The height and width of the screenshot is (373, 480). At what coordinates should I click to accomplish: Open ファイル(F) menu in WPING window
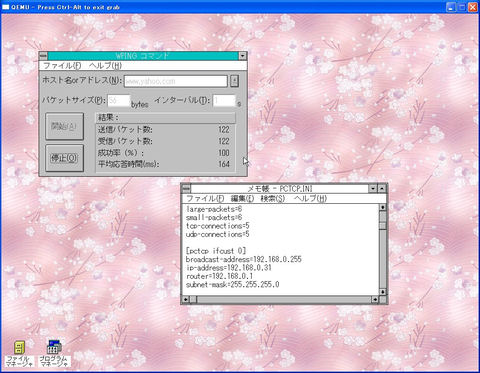pos(62,65)
